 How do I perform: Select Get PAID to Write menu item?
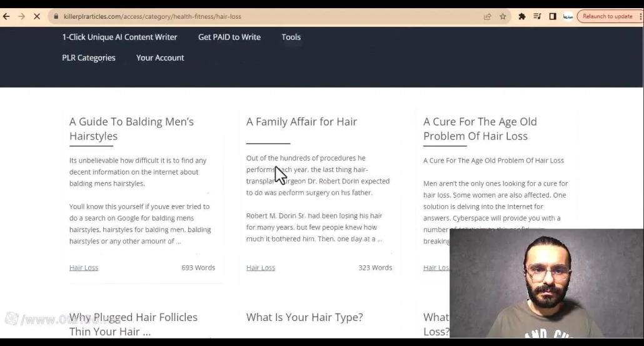[229, 37]
